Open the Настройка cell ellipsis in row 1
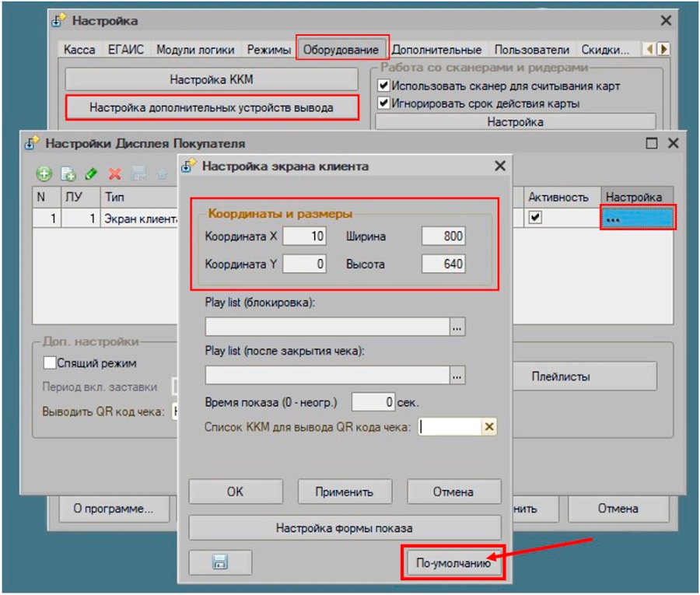 (637, 219)
